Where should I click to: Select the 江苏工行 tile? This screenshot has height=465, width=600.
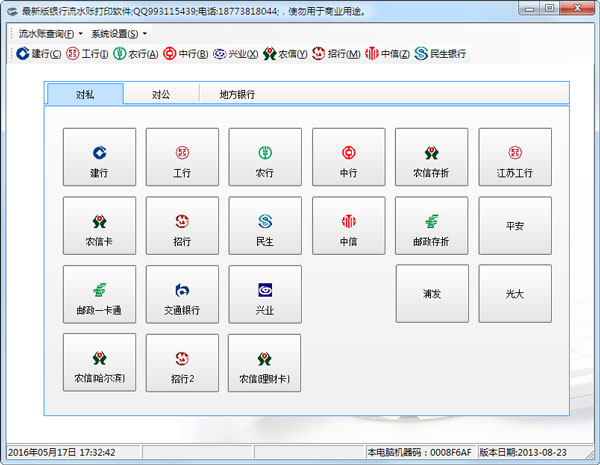click(515, 157)
